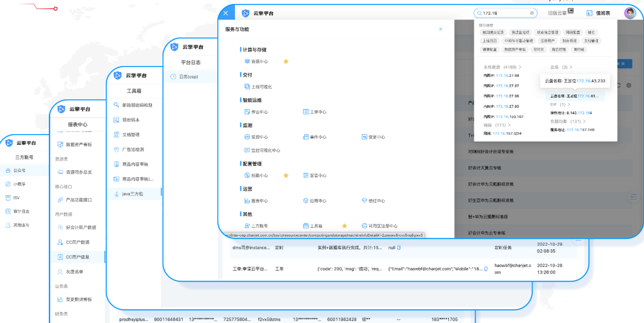Open 权限中心 under 配置管理
The image size is (644, 323).
[256, 175]
